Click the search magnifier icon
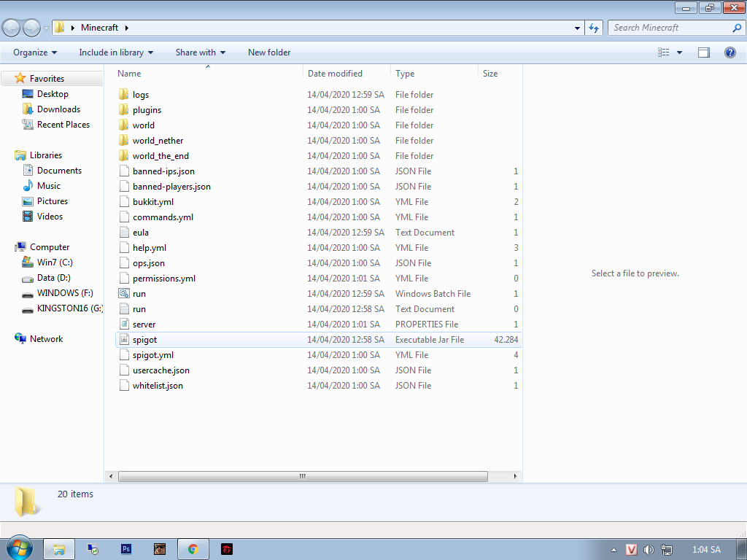This screenshot has height=560, width=747. 737,28
